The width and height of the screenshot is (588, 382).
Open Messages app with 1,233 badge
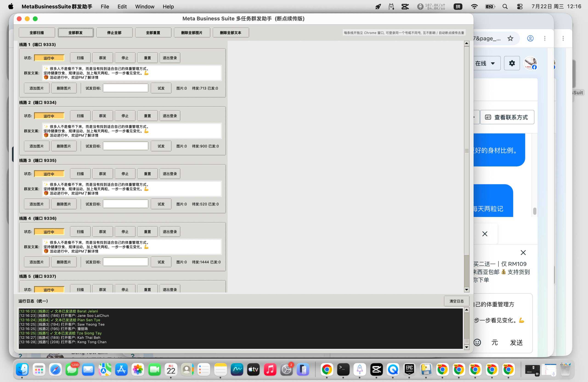click(x=72, y=369)
